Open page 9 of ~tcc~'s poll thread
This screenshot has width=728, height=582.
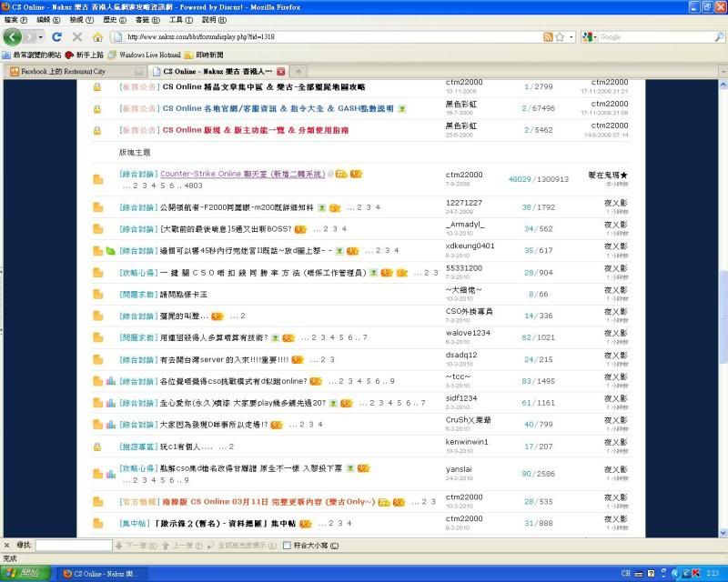pyautogui.click(x=392, y=381)
